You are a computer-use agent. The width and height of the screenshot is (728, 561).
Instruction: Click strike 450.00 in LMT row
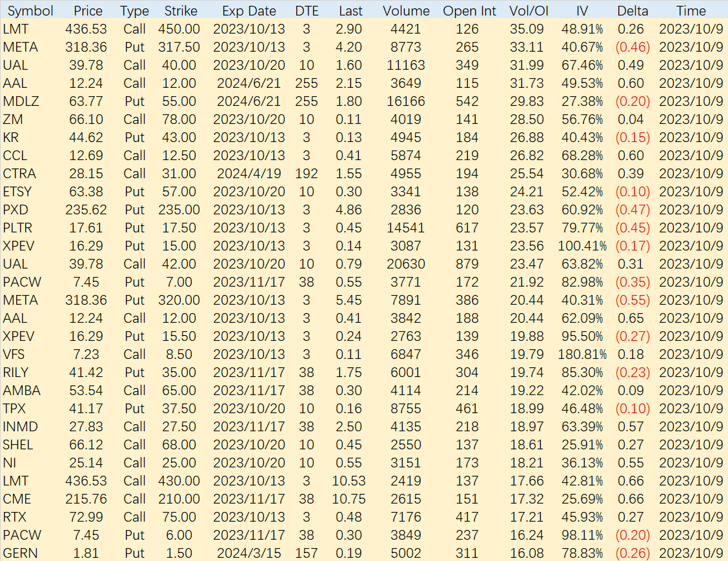179,29
